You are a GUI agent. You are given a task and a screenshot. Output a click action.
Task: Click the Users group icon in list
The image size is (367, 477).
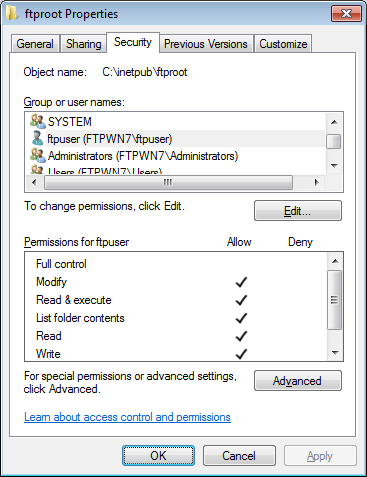tap(37, 170)
